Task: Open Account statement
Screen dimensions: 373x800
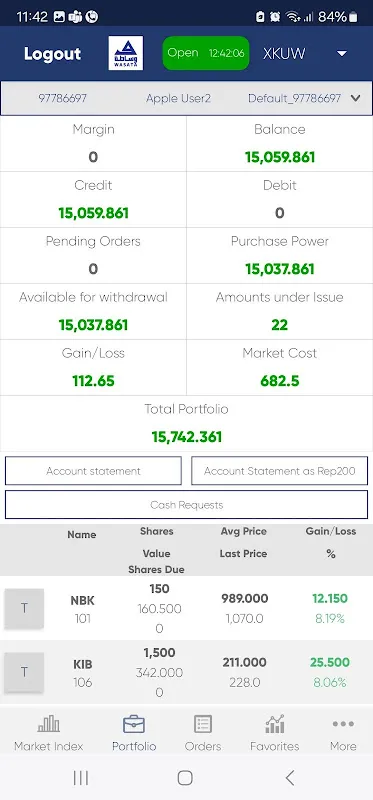Action: (93, 470)
